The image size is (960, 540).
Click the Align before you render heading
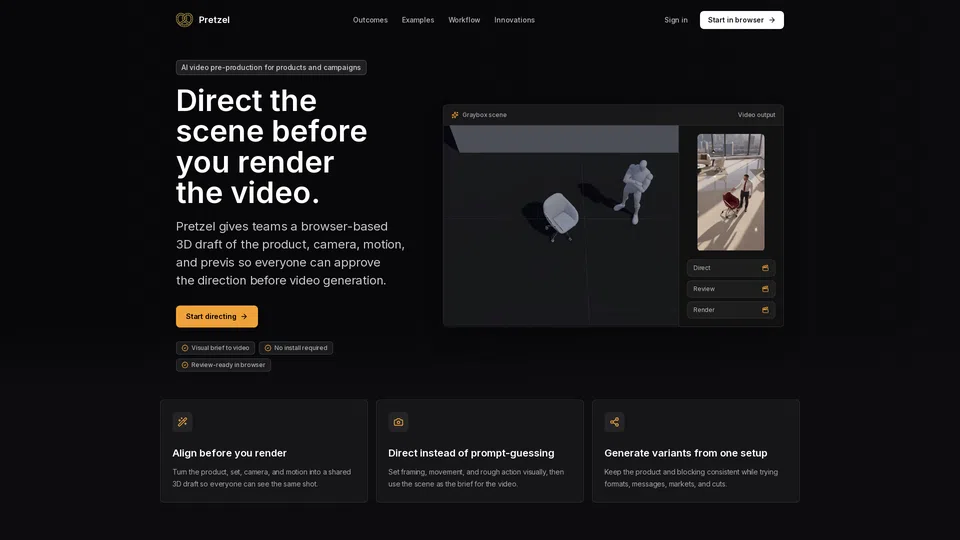[x=230, y=453]
